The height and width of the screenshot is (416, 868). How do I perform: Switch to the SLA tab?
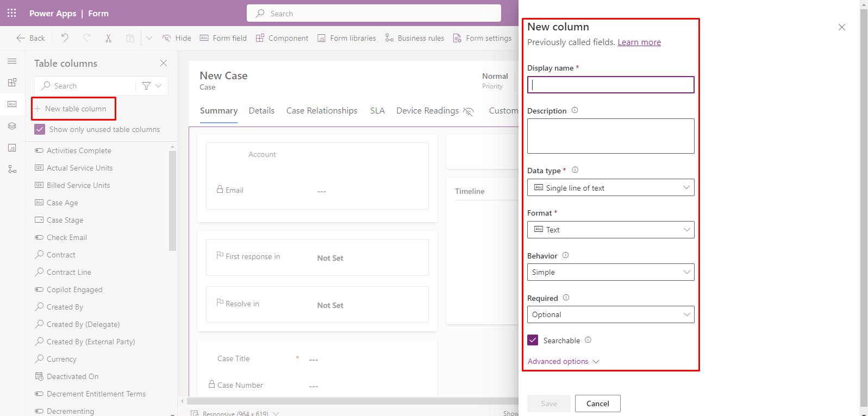point(377,111)
